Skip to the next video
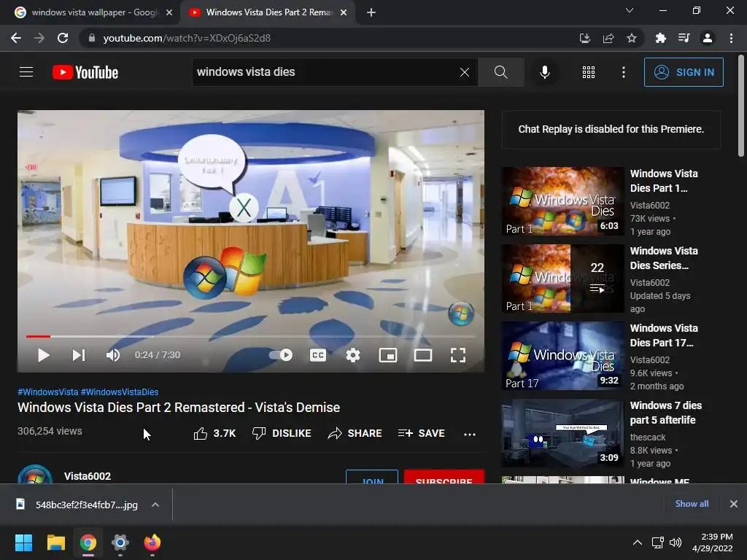Viewport: 747px width, 560px height. tap(79, 355)
